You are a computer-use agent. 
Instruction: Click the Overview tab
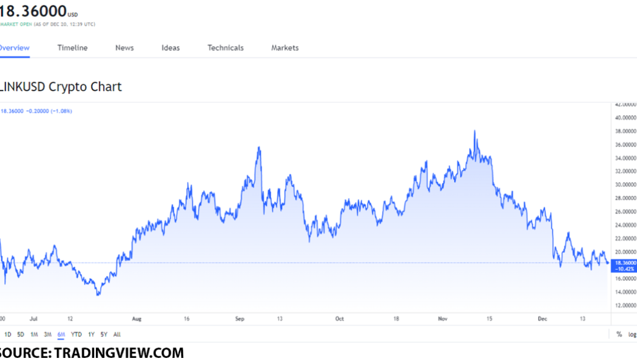pyautogui.click(x=14, y=48)
